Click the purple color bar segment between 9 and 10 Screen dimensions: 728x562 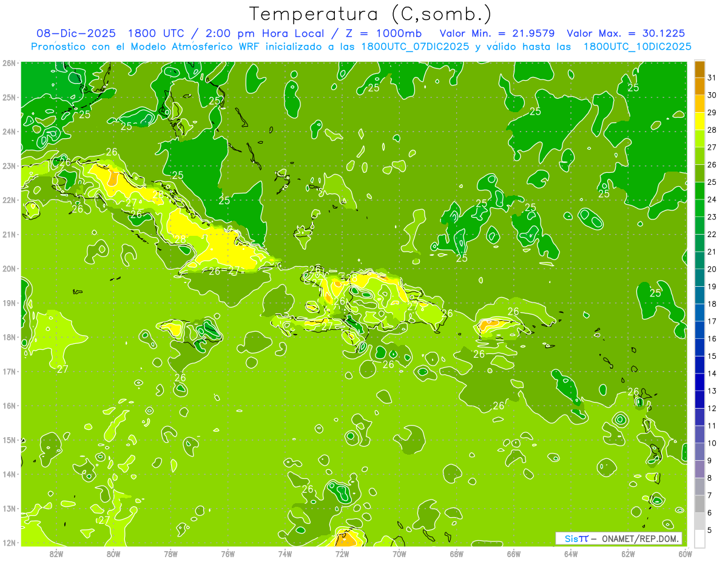click(699, 452)
